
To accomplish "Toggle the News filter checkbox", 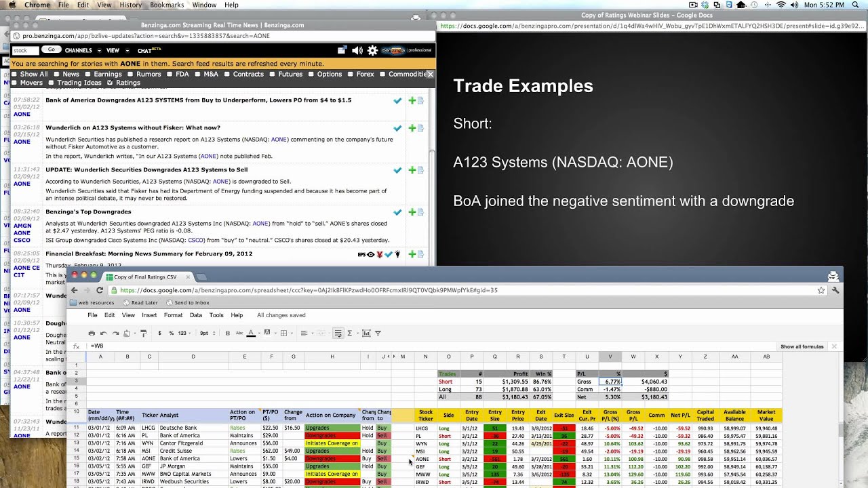I will tap(58, 75).
